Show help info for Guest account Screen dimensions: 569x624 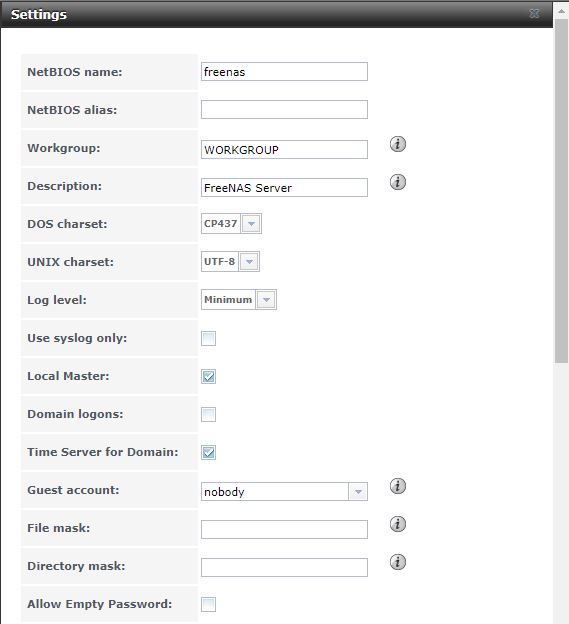tap(398, 486)
